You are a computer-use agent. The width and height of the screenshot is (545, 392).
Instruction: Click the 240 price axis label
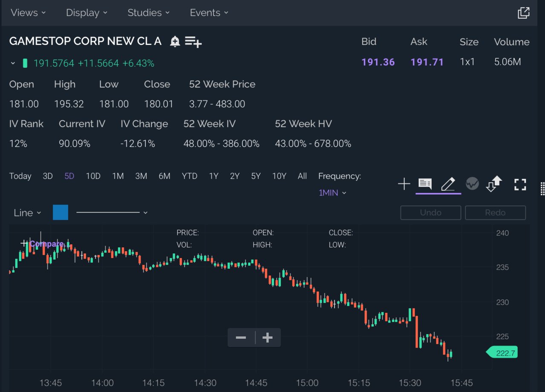[x=502, y=233]
